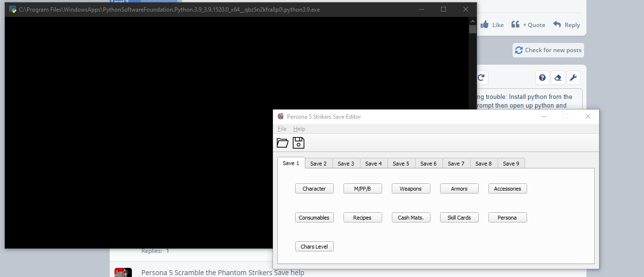Click the Quote marks icon on forum post

pyautogui.click(x=515, y=24)
